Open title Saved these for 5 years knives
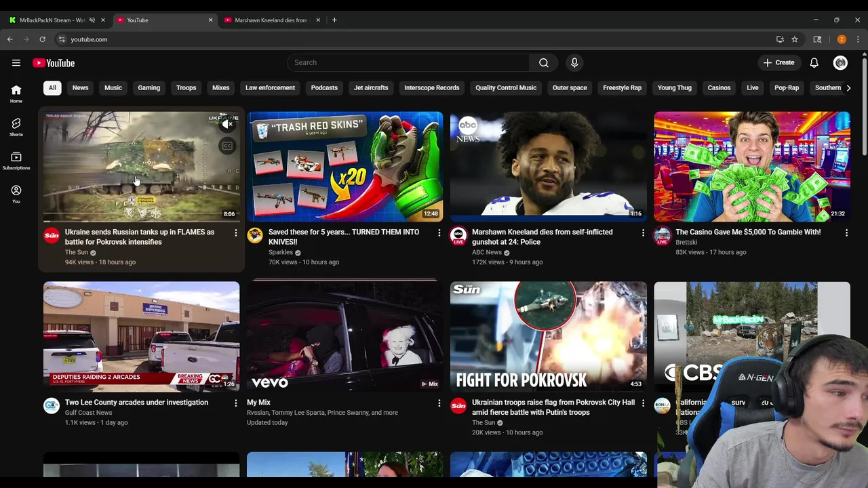Screen dimensions: 868x488 tap(344, 237)
